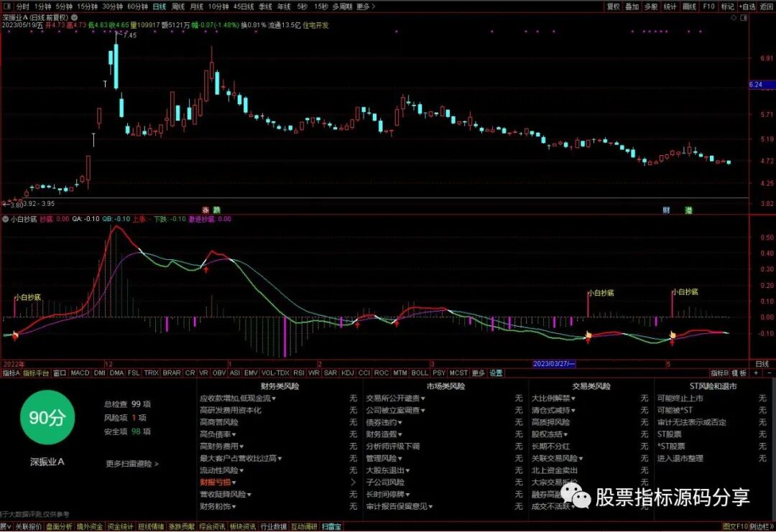The height and width of the screenshot is (532, 776).
Task: Click the 画线 drawing button
Action: 689,6
